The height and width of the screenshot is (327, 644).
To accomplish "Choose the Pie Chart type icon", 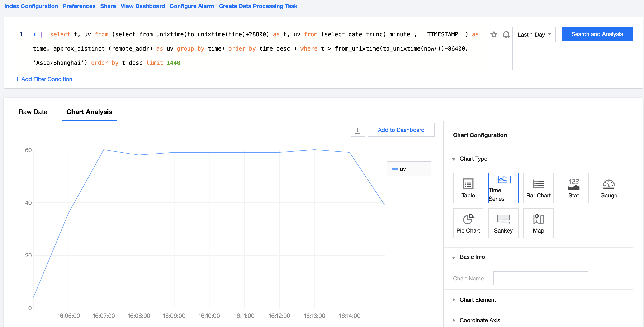I will 468,223.
